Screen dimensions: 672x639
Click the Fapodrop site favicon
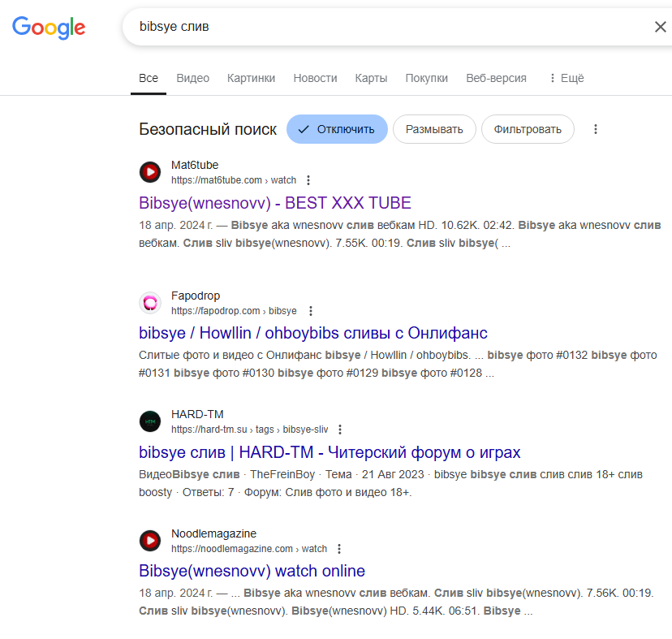(x=150, y=303)
